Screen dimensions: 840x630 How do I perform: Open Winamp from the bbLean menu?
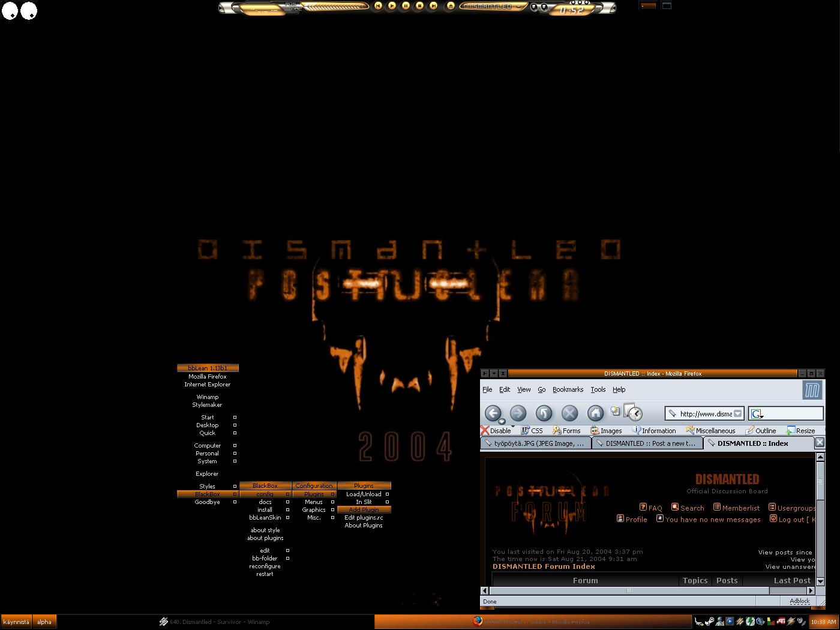tap(208, 397)
